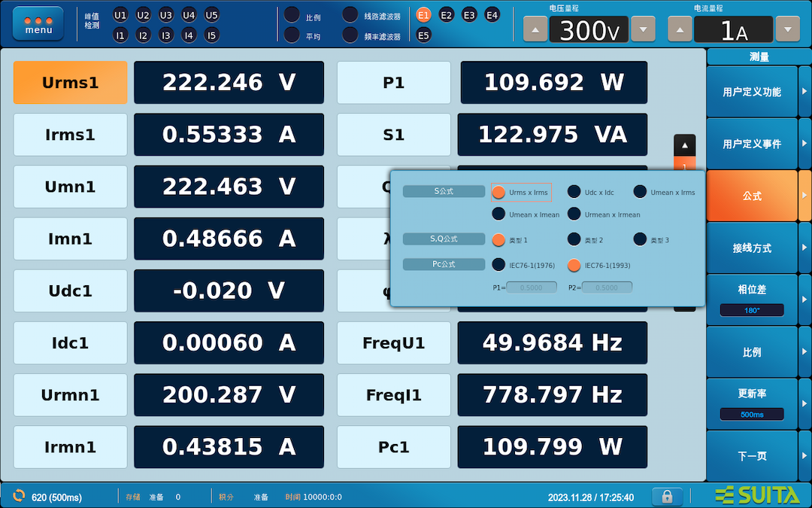Viewport: 812px width, 508px height.
Task: Switch to element E5
Action: click(x=423, y=35)
